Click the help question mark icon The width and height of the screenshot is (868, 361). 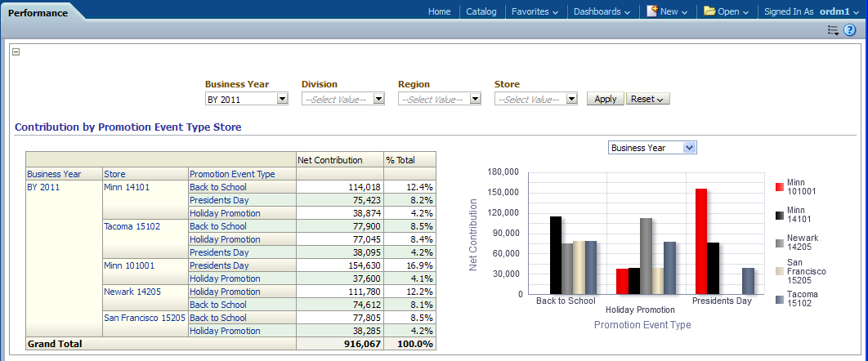[x=849, y=30]
